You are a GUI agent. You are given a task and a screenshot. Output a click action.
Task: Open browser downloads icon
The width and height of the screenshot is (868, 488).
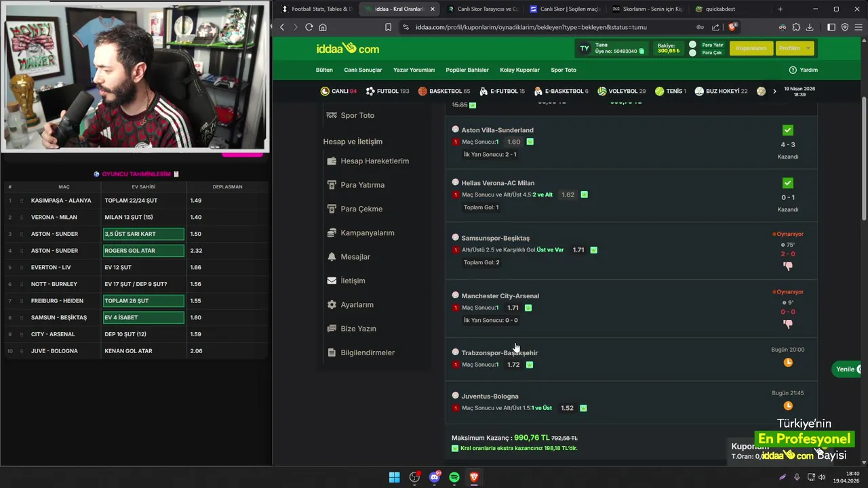809,27
